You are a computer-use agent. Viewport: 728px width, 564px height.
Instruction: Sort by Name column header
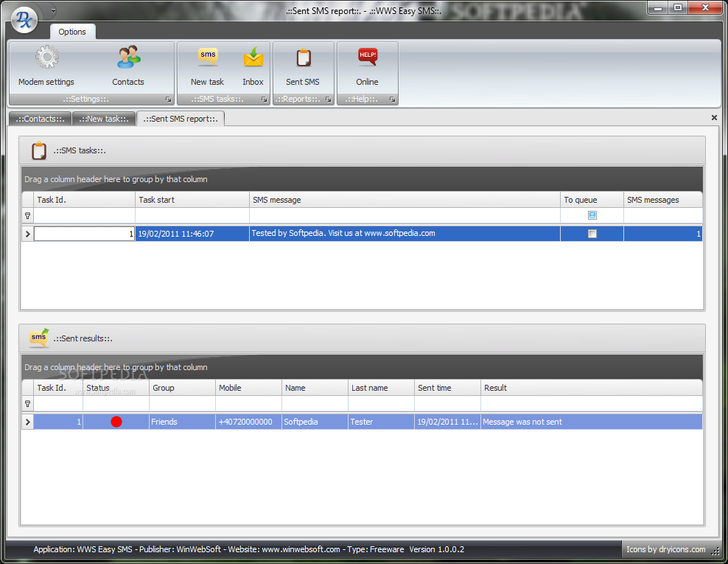point(315,388)
